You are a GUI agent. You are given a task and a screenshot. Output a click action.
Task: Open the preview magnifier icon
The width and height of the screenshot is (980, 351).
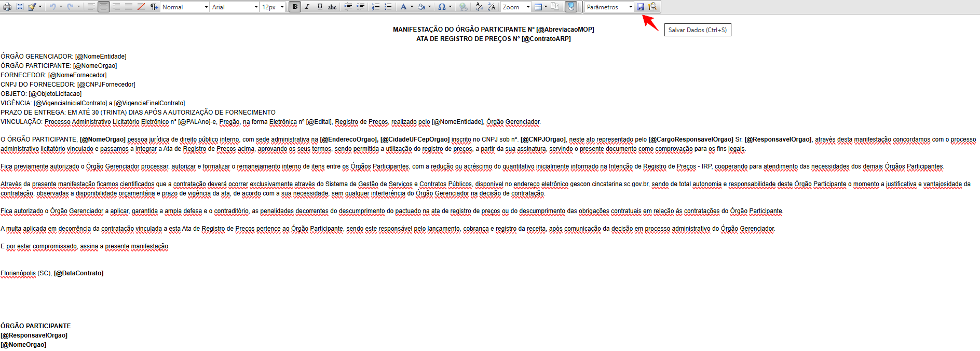tap(652, 7)
